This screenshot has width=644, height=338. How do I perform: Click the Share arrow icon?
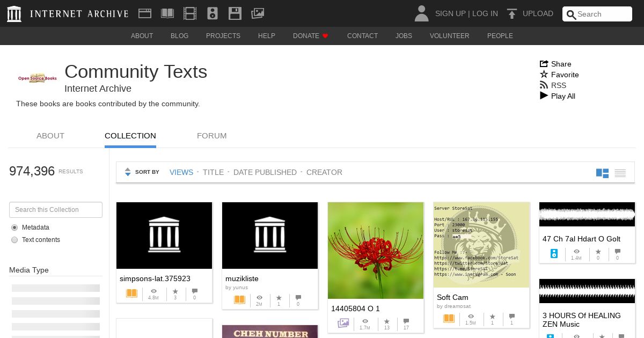point(544,63)
